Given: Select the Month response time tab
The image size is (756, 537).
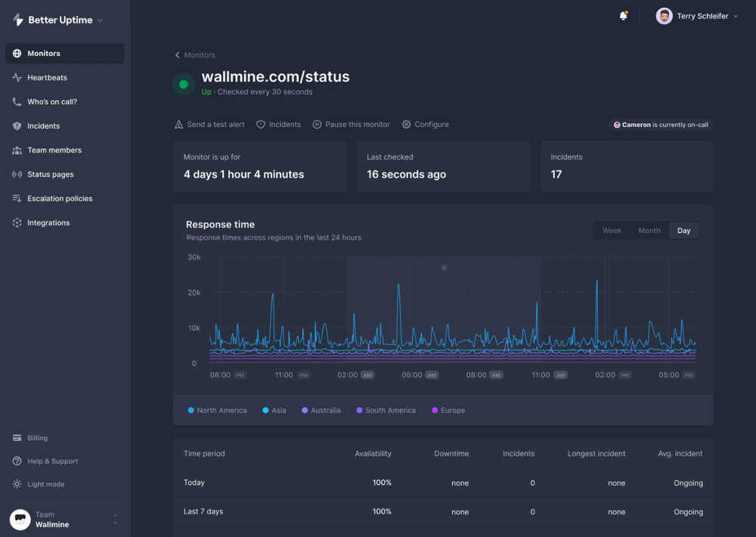Looking at the screenshot, I should [649, 230].
